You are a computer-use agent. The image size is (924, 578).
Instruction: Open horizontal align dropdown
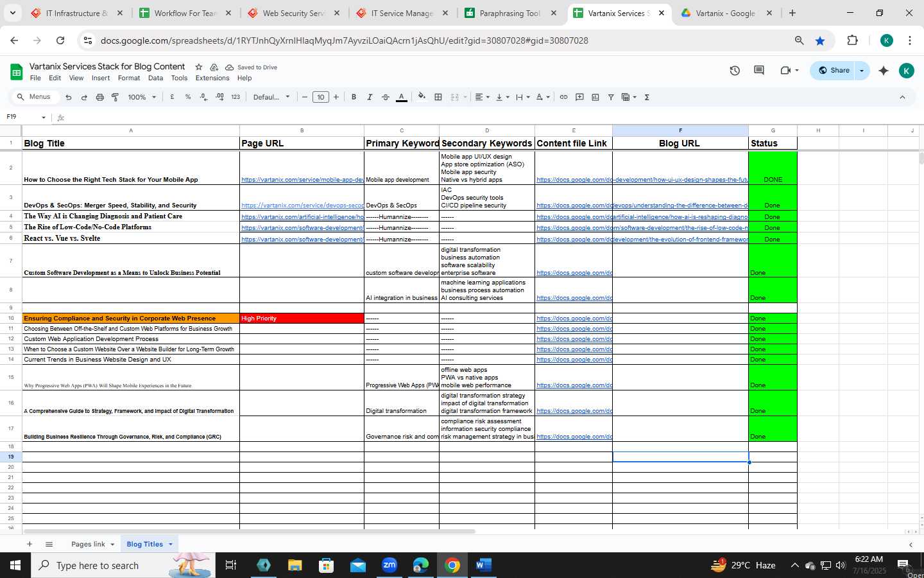(x=482, y=97)
